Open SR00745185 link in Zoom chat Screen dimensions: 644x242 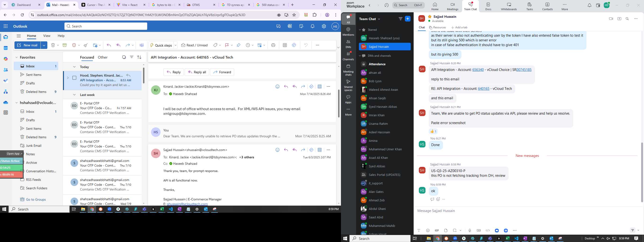tap(524, 70)
